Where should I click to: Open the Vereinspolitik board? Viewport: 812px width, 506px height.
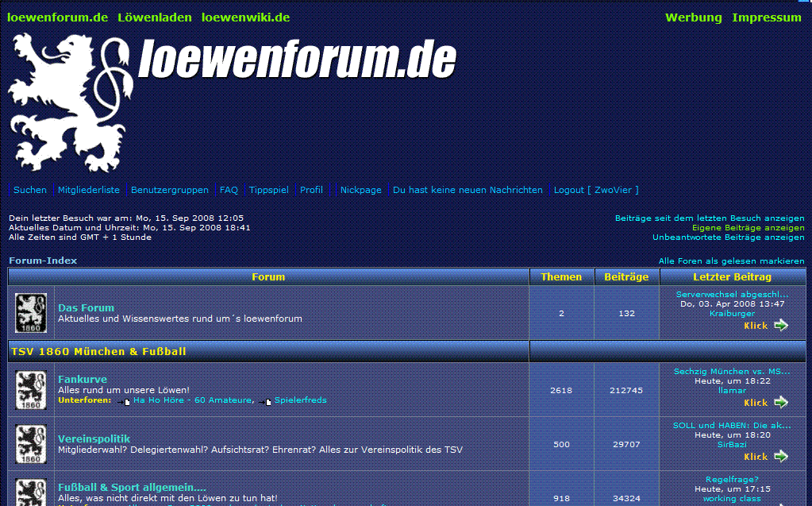point(94,438)
